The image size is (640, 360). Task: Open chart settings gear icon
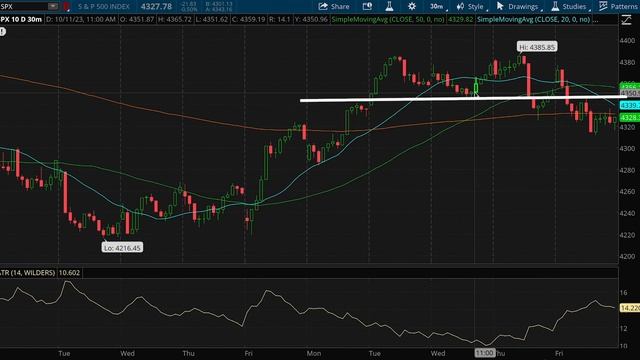click(412, 6)
